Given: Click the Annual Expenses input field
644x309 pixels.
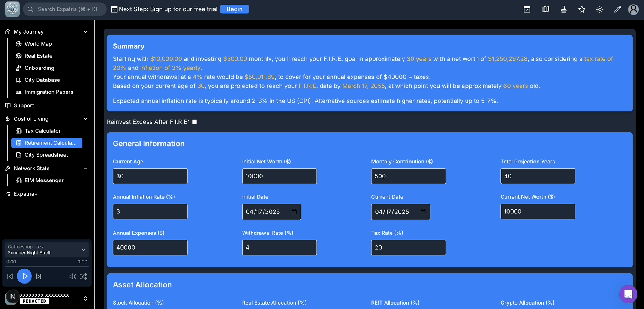Looking at the screenshot, I should coord(150,247).
